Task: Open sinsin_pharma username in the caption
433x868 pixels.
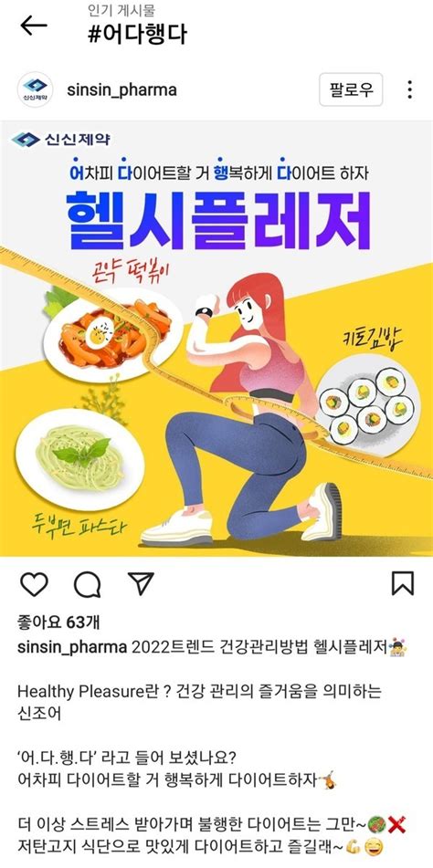Action: 72,648
